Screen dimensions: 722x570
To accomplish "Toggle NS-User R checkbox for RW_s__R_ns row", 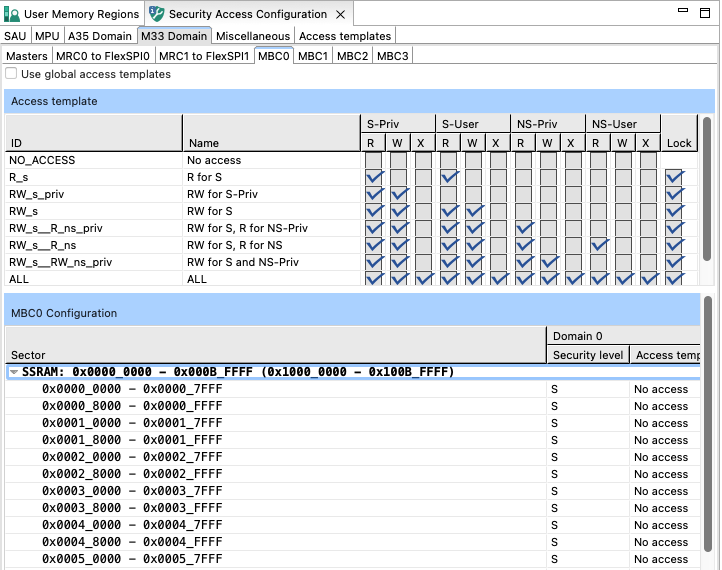I will (598, 245).
